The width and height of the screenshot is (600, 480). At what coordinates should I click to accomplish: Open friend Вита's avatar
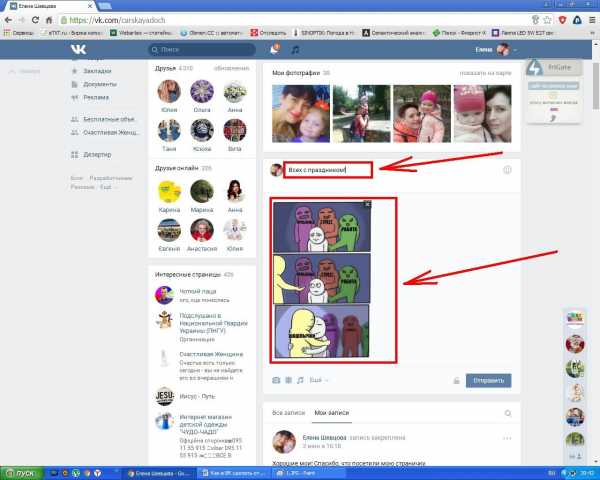click(x=235, y=130)
